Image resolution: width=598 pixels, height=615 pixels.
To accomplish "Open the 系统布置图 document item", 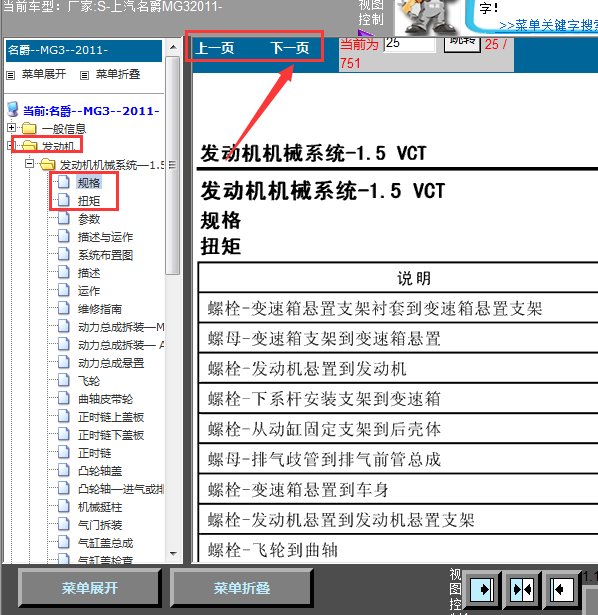I will pyautogui.click(x=105, y=255).
